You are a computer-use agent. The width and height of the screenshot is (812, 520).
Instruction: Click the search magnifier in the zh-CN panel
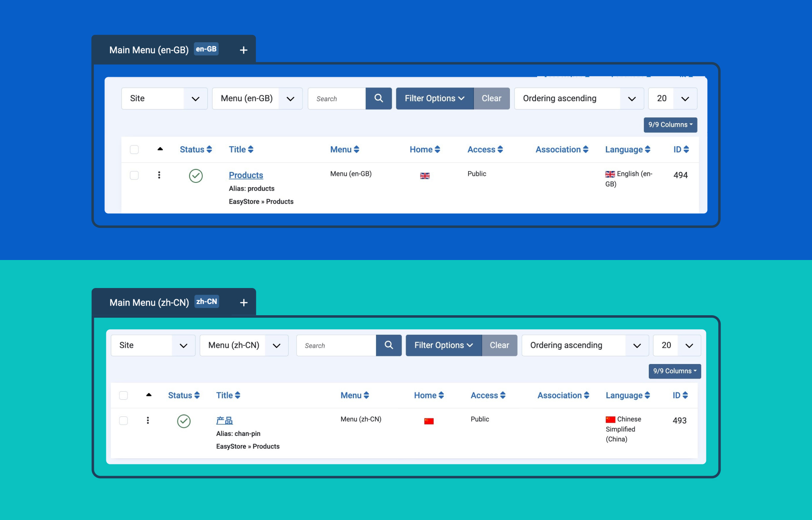(389, 345)
